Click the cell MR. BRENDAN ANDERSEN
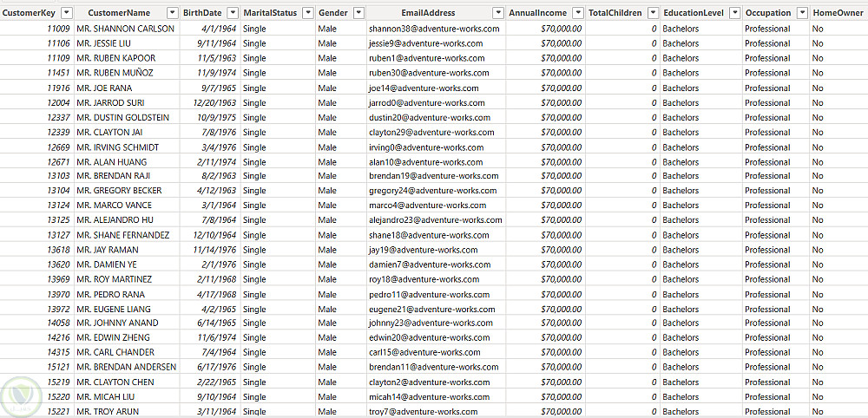868x418 pixels. pyautogui.click(x=128, y=367)
